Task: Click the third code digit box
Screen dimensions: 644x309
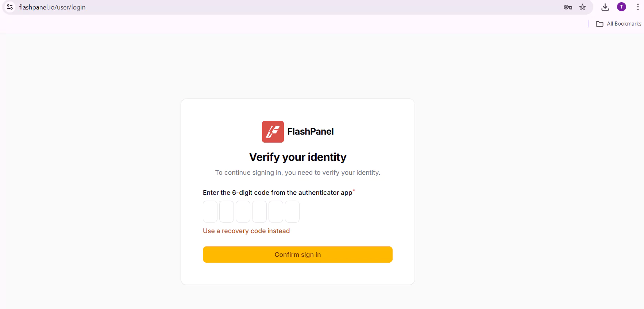Action: click(x=243, y=212)
